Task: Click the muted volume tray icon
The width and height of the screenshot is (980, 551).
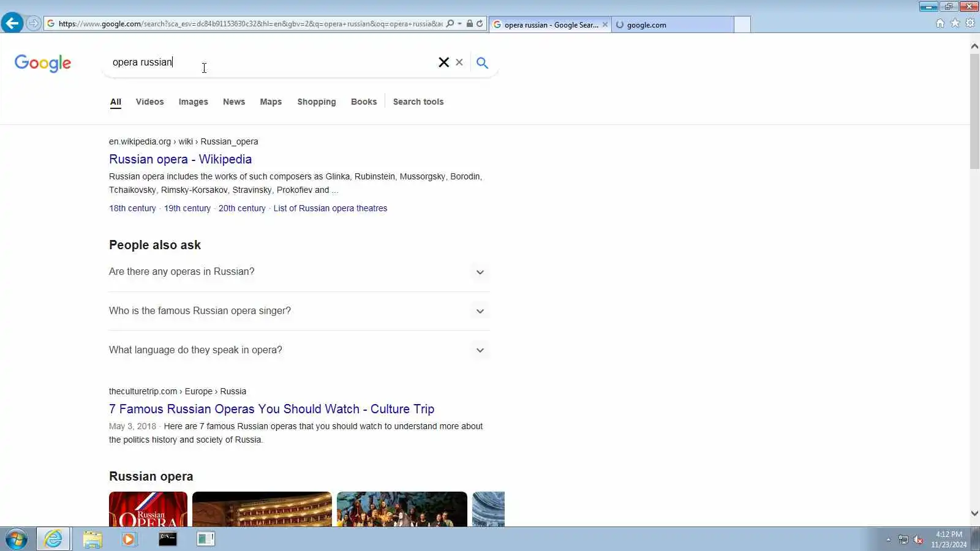Action: click(x=918, y=539)
